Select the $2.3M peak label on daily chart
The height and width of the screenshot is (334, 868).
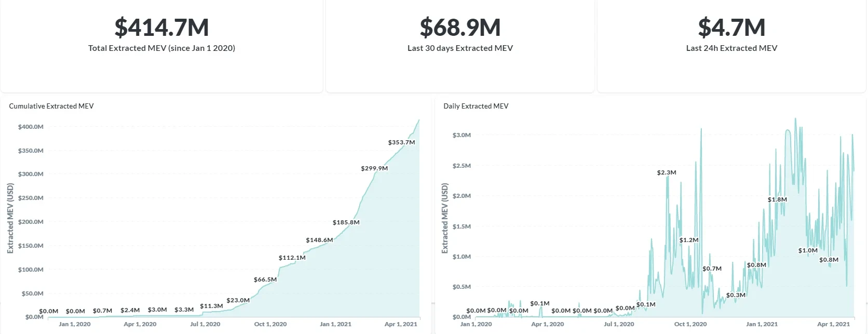pos(666,172)
